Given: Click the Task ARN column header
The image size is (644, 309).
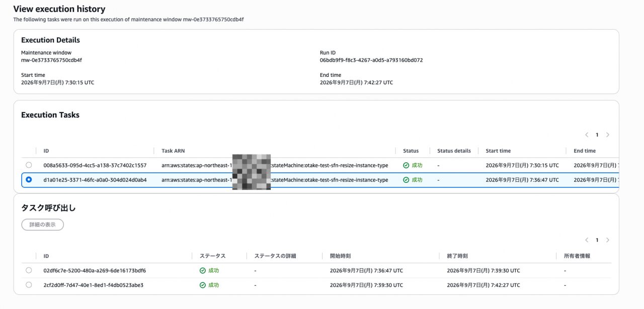Looking at the screenshot, I should (174, 151).
